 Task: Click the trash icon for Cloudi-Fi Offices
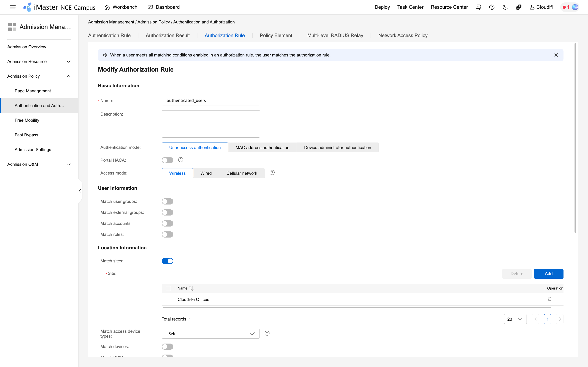coord(550,299)
